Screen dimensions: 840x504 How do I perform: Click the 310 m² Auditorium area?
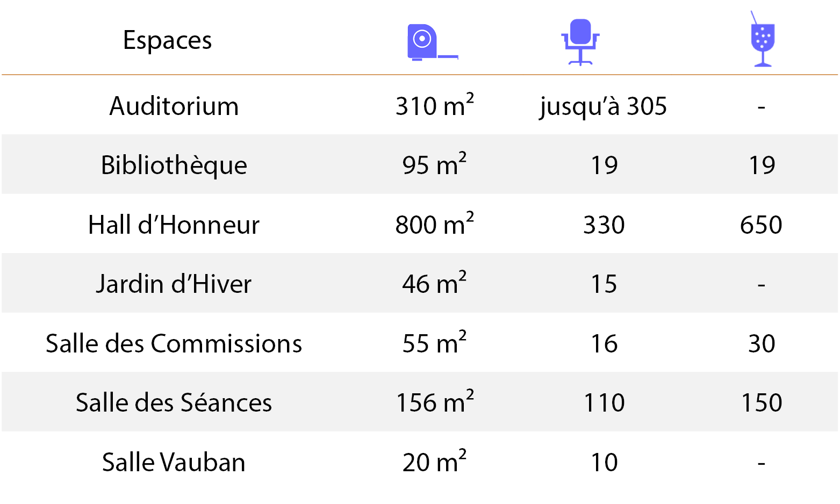[435, 104]
